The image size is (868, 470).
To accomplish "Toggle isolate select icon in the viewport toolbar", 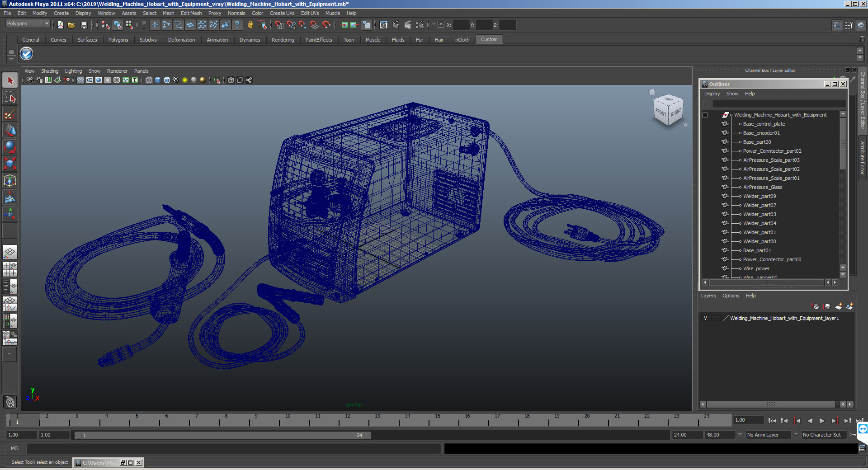I will (217, 80).
